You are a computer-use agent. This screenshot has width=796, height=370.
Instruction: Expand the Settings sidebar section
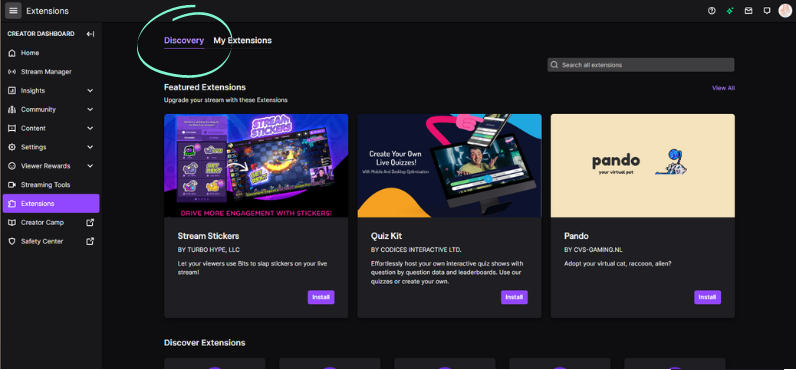[90, 147]
